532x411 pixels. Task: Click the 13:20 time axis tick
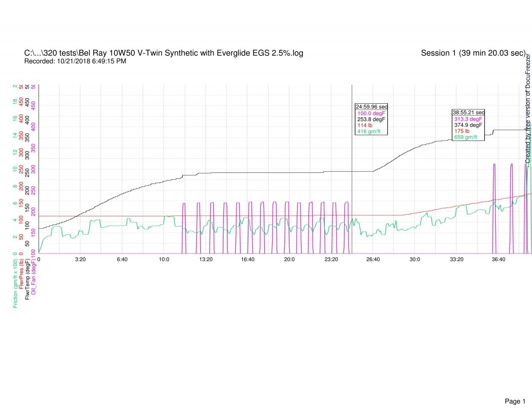pos(206,259)
